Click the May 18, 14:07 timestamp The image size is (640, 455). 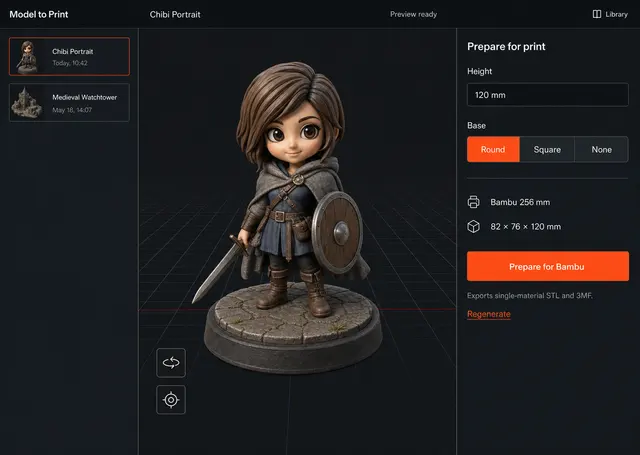pos(72,110)
